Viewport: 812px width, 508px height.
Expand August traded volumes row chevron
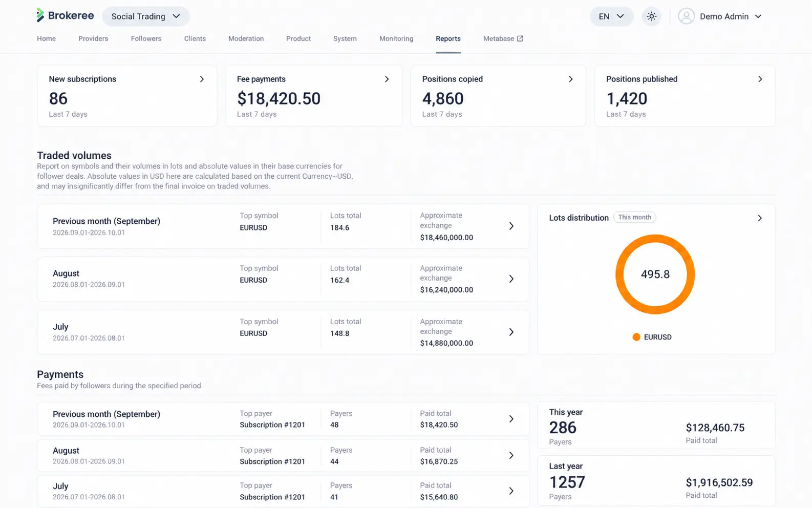pyautogui.click(x=511, y=279)
